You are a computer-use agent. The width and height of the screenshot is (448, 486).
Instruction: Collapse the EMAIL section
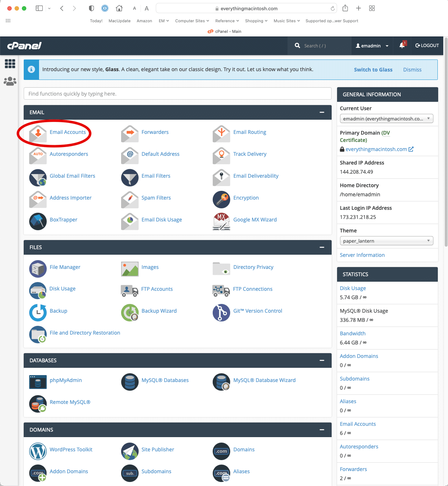(x=322, y=112)
